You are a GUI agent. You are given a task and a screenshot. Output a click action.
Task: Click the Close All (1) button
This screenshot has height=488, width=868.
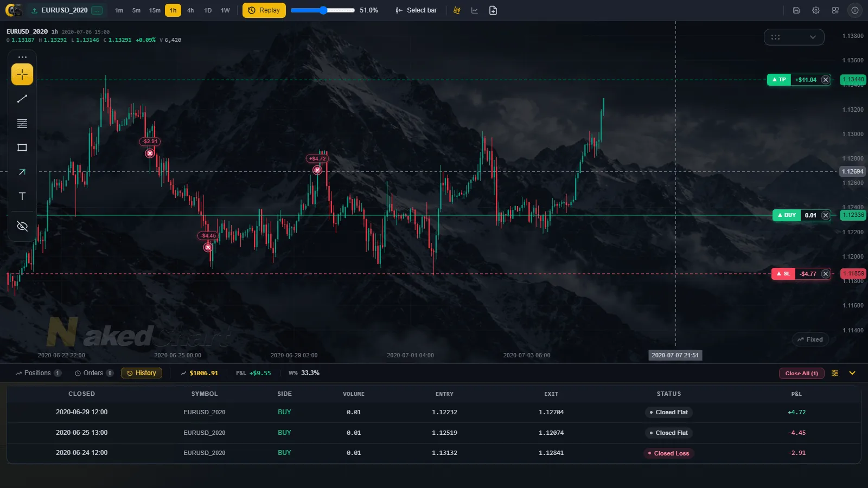tap(802, 373)
